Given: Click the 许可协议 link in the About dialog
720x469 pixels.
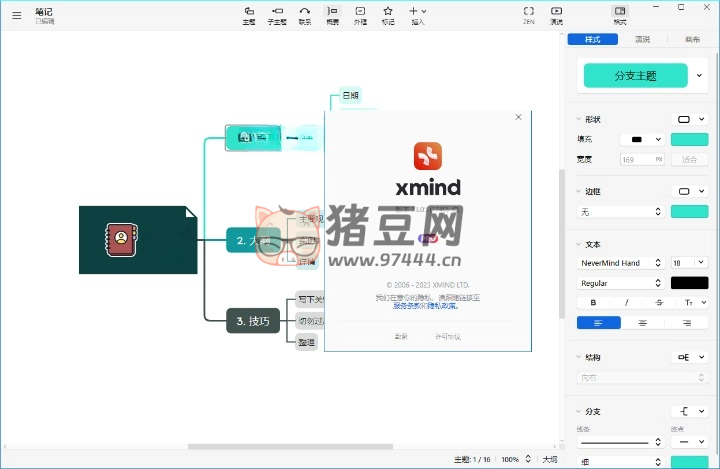Looking at the screenshot, I should pyautogui.click(x=448, y=337).
